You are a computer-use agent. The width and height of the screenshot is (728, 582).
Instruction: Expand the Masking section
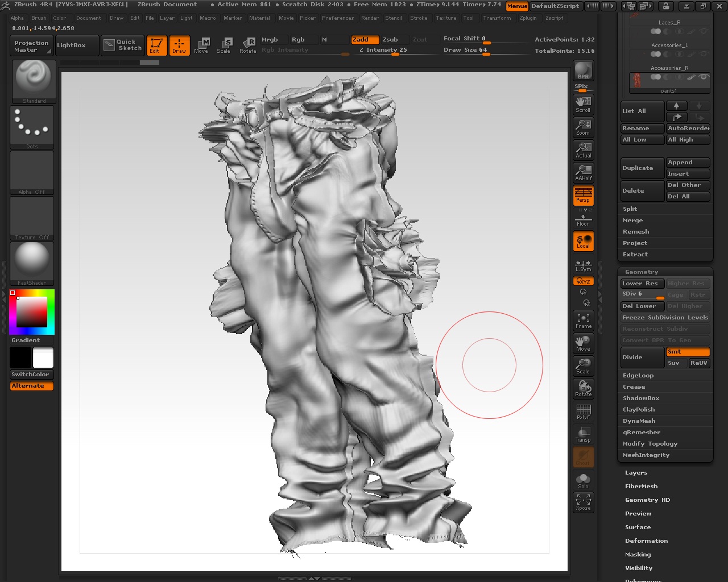(638, 554)
